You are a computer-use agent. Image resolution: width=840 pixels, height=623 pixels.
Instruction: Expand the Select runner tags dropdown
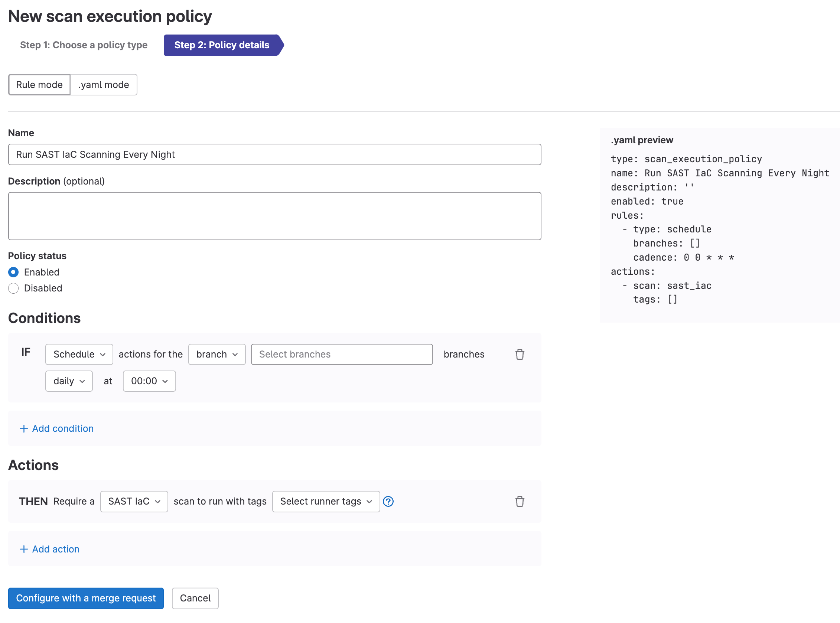point(326,502)
